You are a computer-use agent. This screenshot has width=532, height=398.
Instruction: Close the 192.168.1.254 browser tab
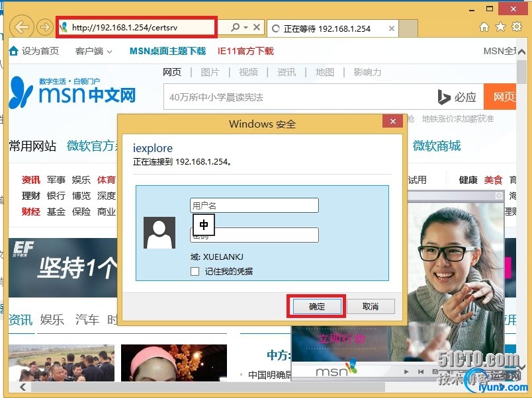391,28
